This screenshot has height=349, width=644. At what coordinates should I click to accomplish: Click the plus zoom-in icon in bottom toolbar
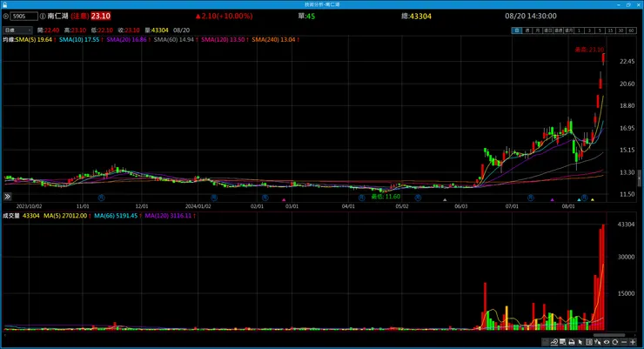tap(633, 342)
